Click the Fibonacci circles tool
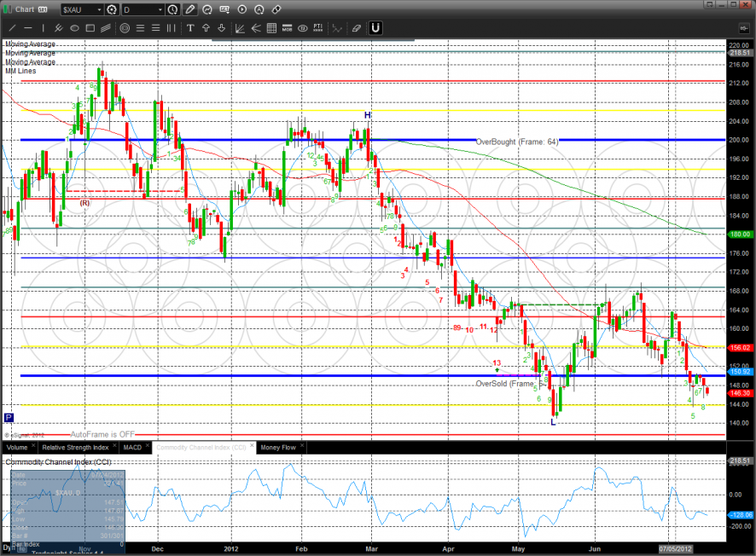Image resolution: width=756 pixels, height=556 pixels. pos(125,28)
